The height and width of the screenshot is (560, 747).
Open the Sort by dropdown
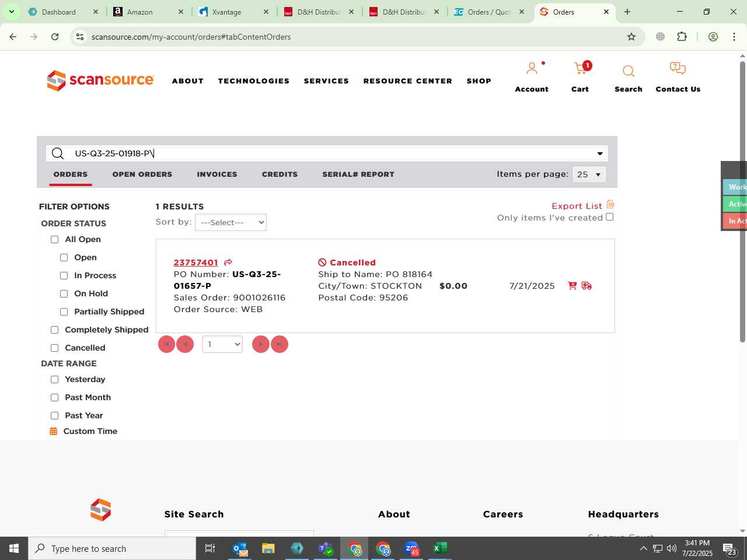coord(231,222)
